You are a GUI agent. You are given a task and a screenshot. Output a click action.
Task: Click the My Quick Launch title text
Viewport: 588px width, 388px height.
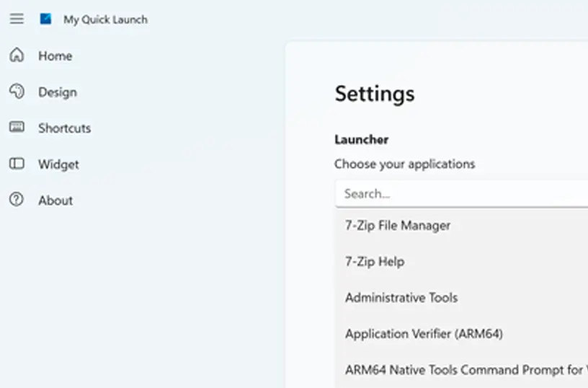tap(105, 19)
